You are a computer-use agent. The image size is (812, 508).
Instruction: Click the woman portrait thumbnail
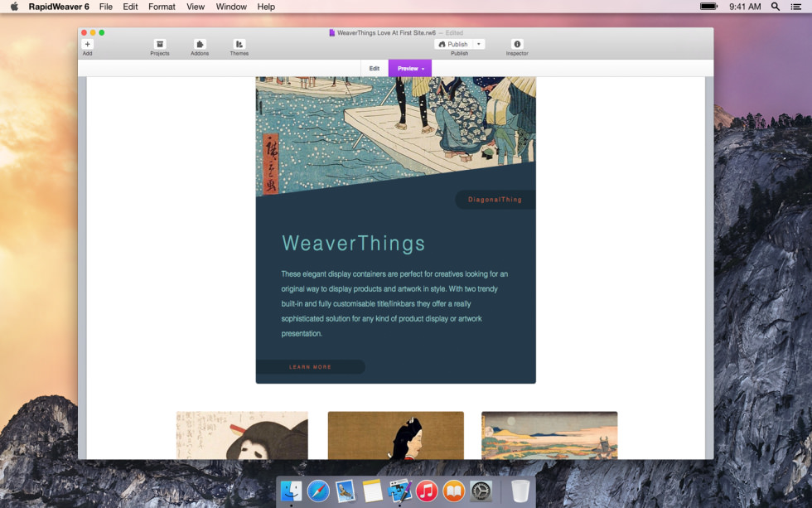(x=396, y=436)
